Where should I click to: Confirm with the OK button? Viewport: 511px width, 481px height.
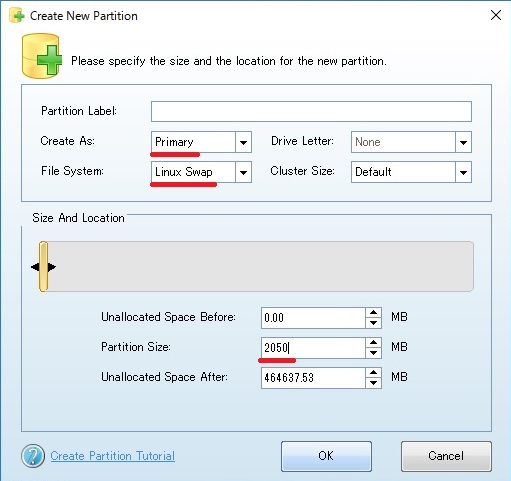pyautogui.click(x=326, y=456)
